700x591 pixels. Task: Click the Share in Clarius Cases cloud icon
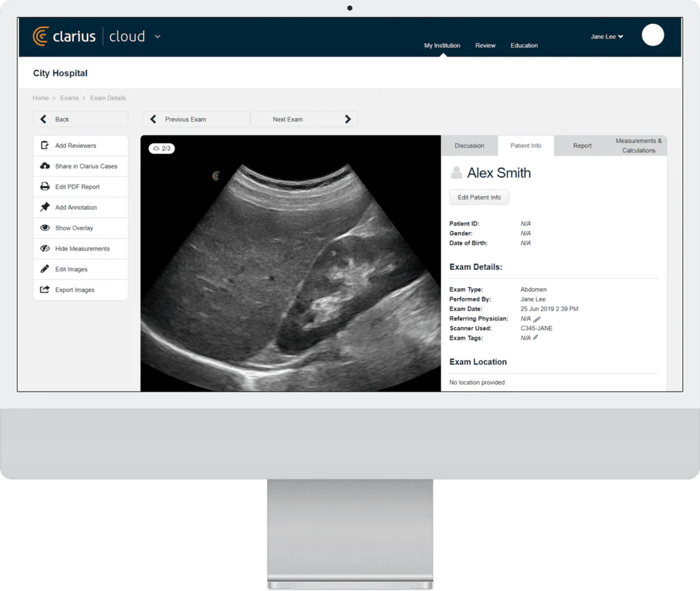tap(45, 166)
